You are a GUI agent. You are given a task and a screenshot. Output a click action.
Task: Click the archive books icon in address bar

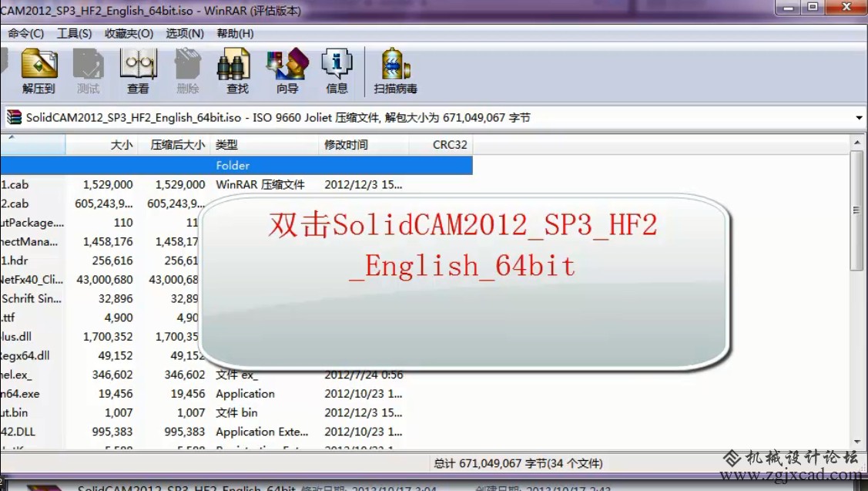tap(14, 117)
